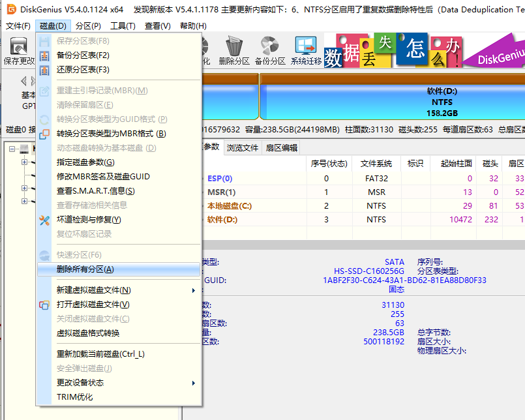Expand the 更改设备状态 submenu
The image size is (525, 420).
point(193,385)
